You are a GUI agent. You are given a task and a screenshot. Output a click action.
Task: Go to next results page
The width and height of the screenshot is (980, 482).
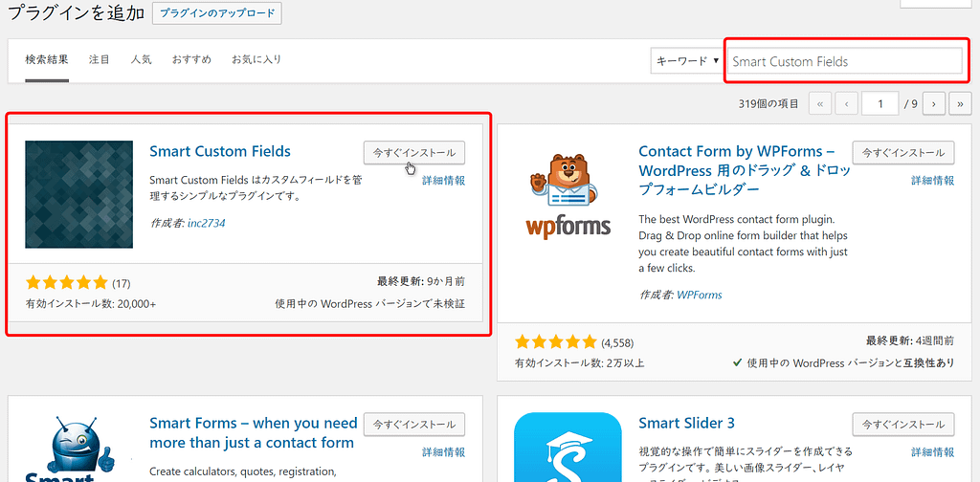coord(933,104)
